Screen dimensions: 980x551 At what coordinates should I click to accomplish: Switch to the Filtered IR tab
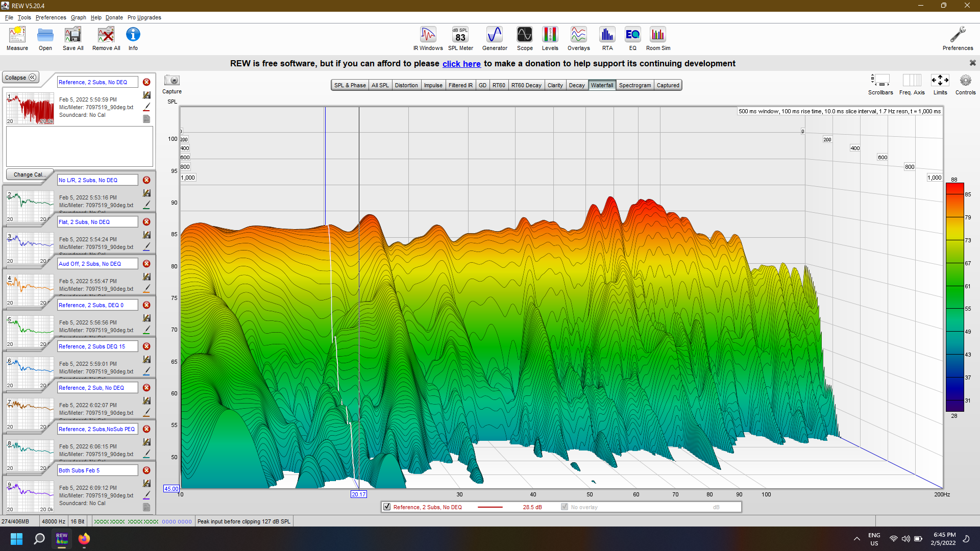pos(460,85)
